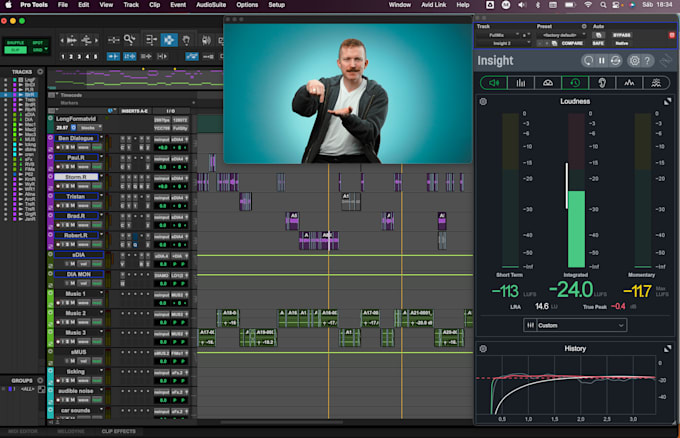Open the GRID mode dropdown arrow

(45, 50)
